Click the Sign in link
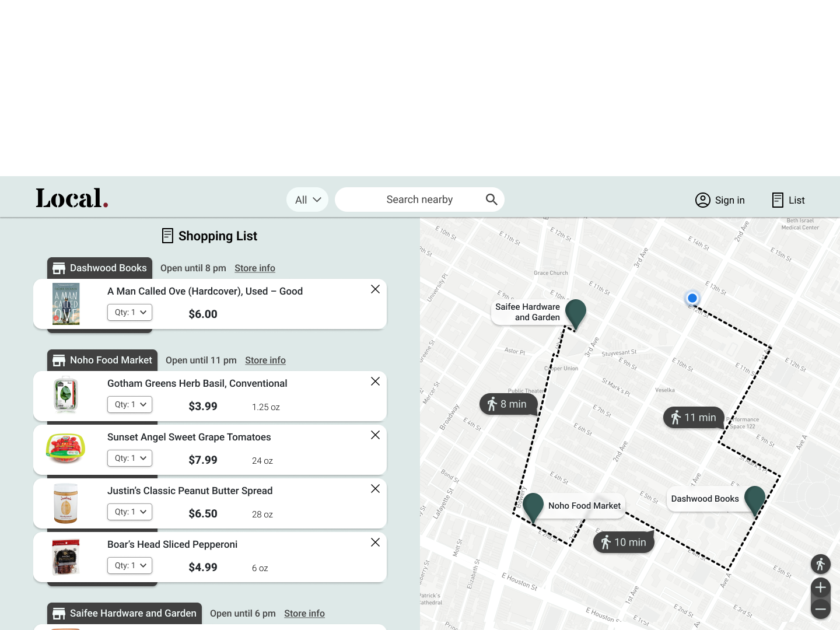 click(x=730, y=200)
